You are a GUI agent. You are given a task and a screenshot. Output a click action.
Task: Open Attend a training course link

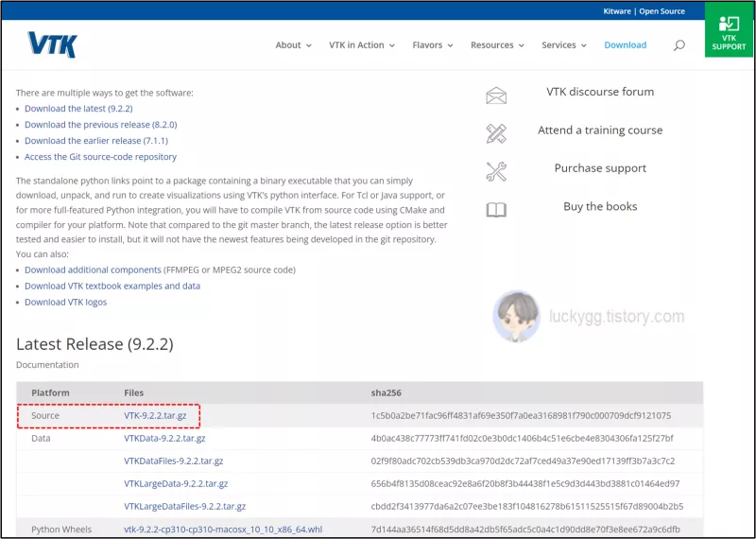pos(600,130)
